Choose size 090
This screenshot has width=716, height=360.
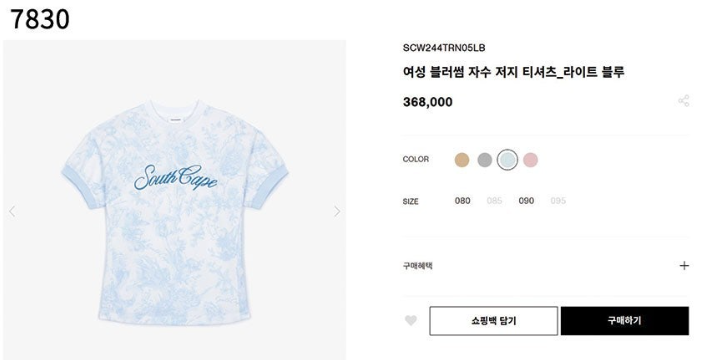pyautogui.click(x=526, y=201)
